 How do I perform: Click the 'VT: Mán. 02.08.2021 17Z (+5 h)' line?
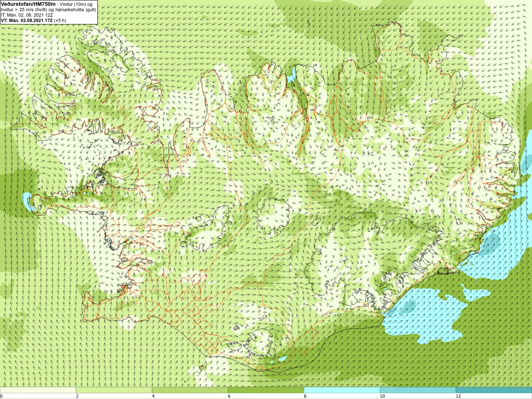point(33,20)
